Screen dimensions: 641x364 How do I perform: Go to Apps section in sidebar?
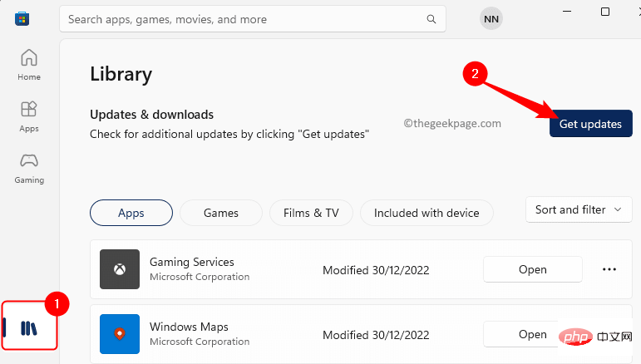pos(29,116)
